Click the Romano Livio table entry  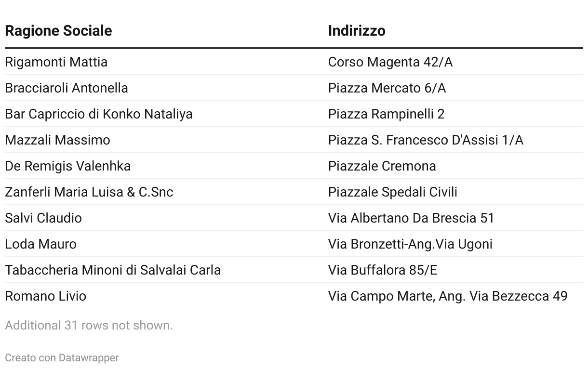[x=46, y=296]
